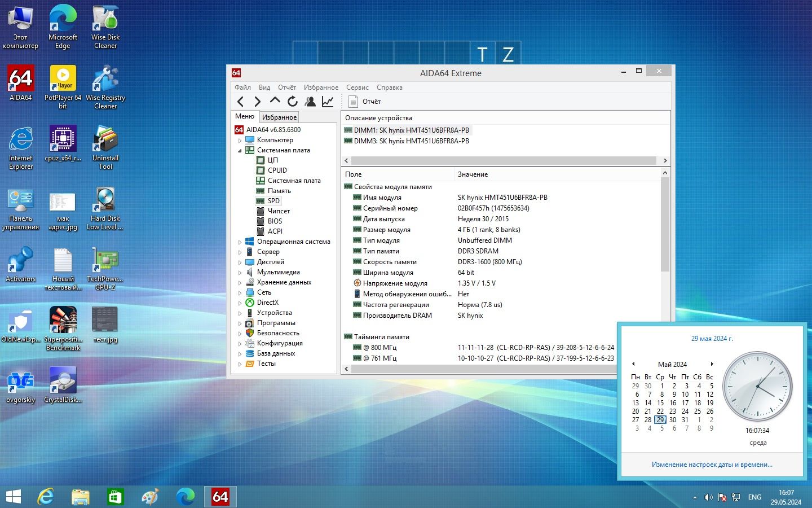Open the AIDA64 desktop shortcut
Viewport: 812px width, 508px height.
click(21, 83)
